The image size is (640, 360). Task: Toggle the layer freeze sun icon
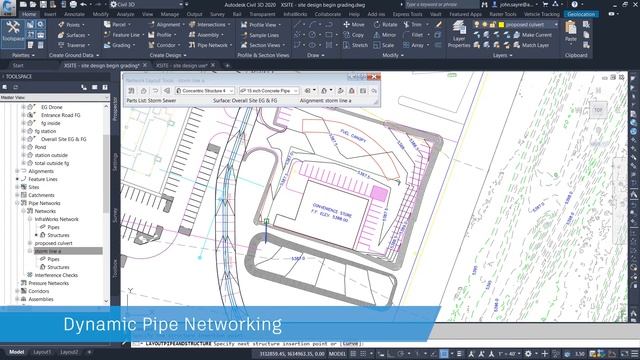pos(484,24)
